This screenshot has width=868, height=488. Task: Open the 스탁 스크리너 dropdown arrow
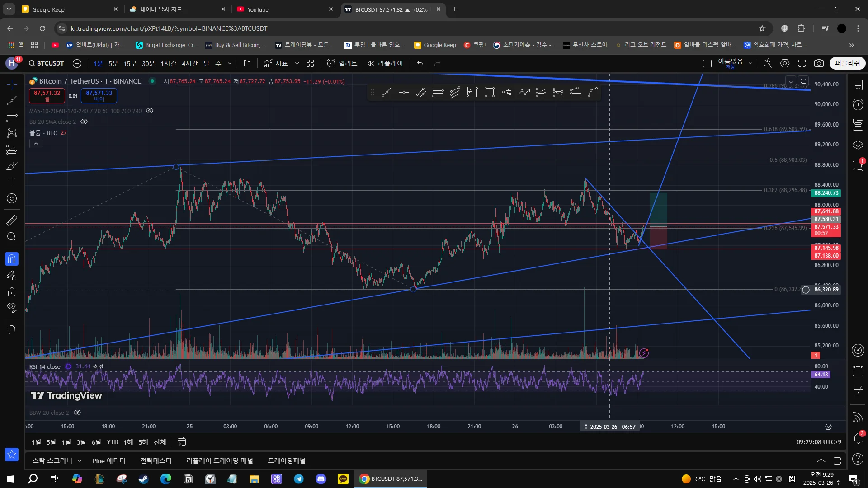(80, 461)
